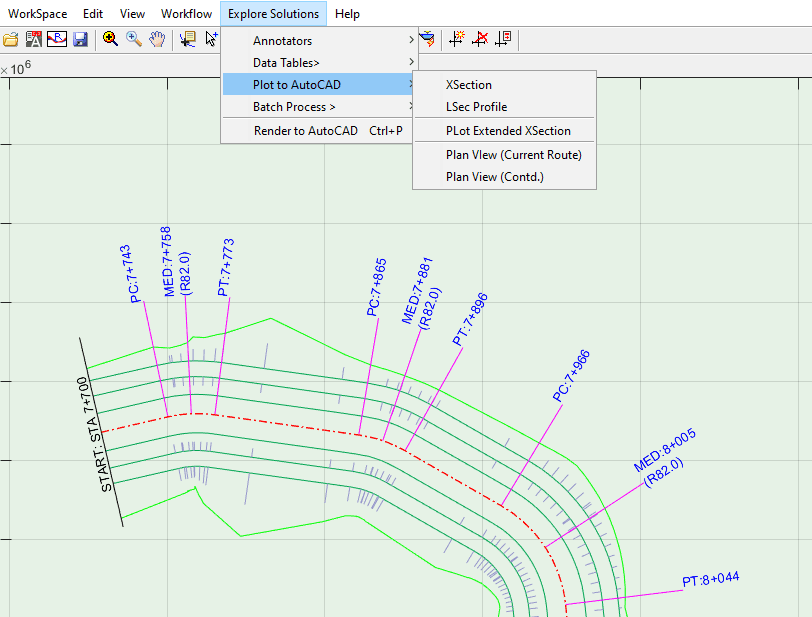Click the crosshair with red X icon
Screen dimensions: 812x617
[x=481, y=39]
